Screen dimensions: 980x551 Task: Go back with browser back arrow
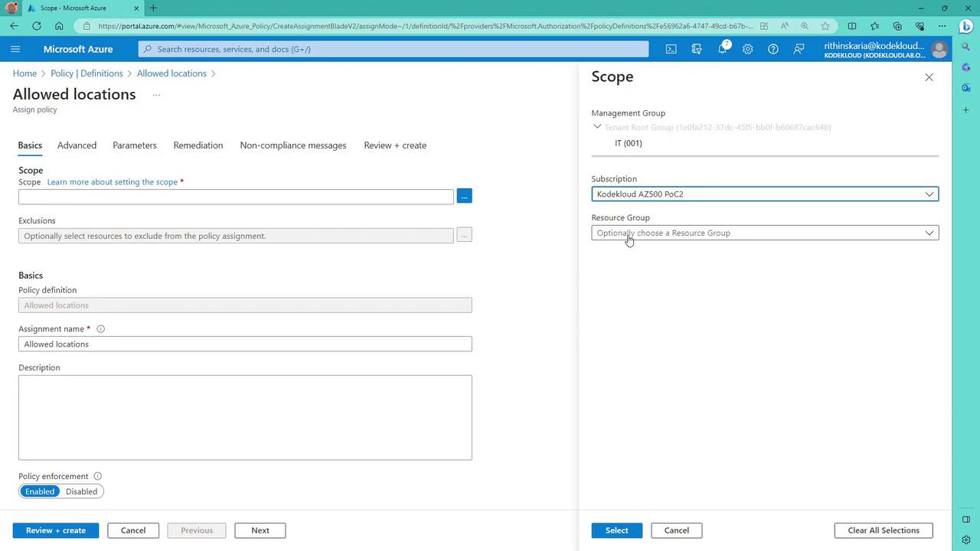click(15, 26)
